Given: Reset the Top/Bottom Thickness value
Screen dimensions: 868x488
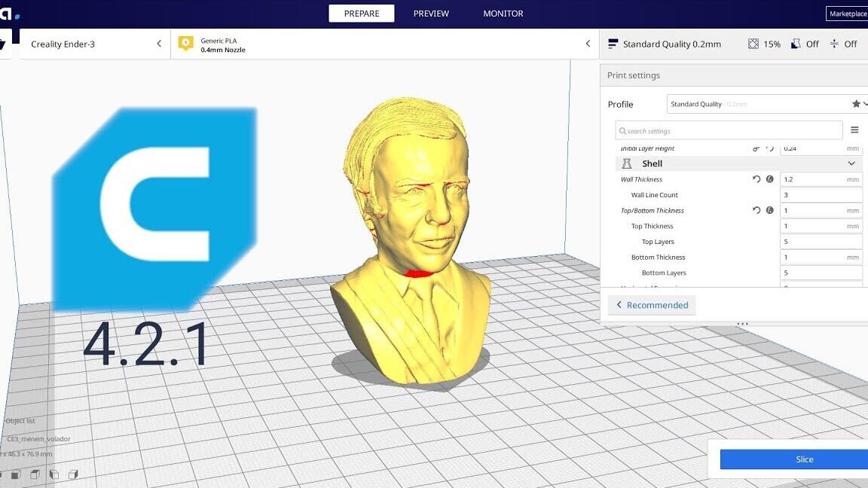Looking at the screenshot, I should pos(756,210).
